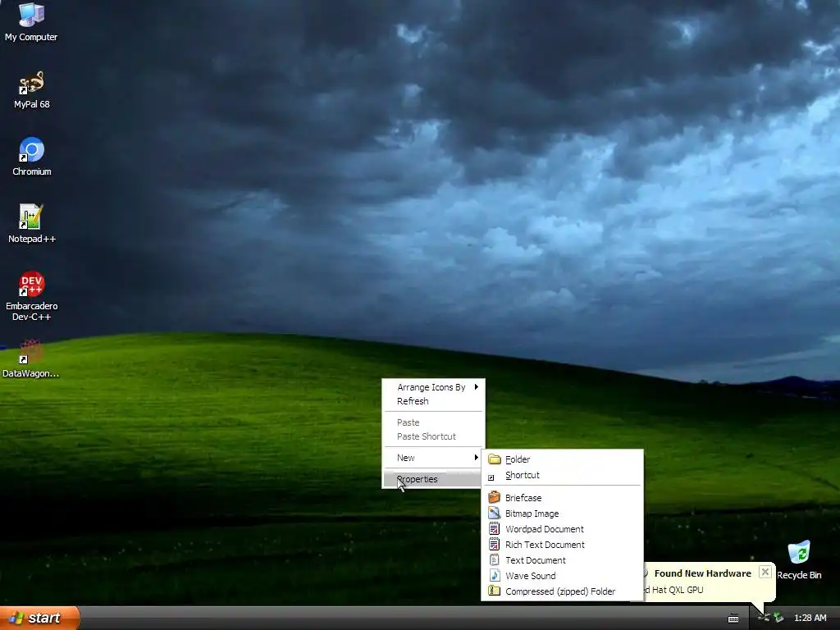
Task: Expand the New submenu arrow
Action: click(x=476, y=458)
